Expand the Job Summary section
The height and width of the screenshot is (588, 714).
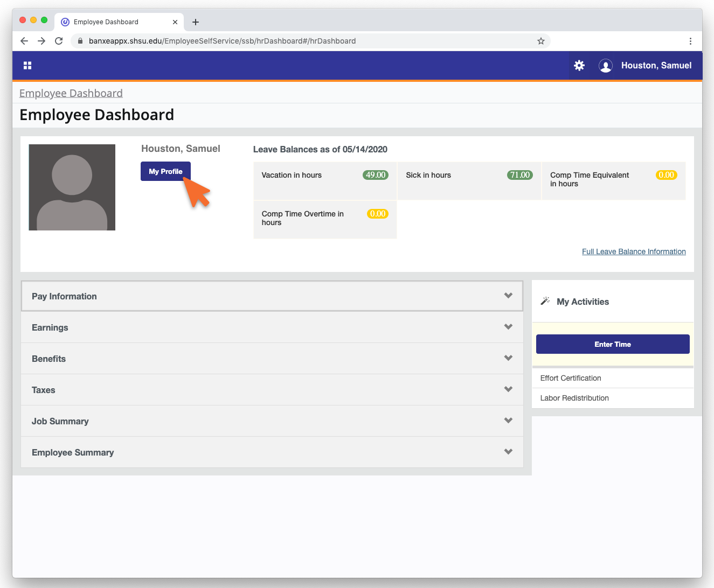coord(272,421)
